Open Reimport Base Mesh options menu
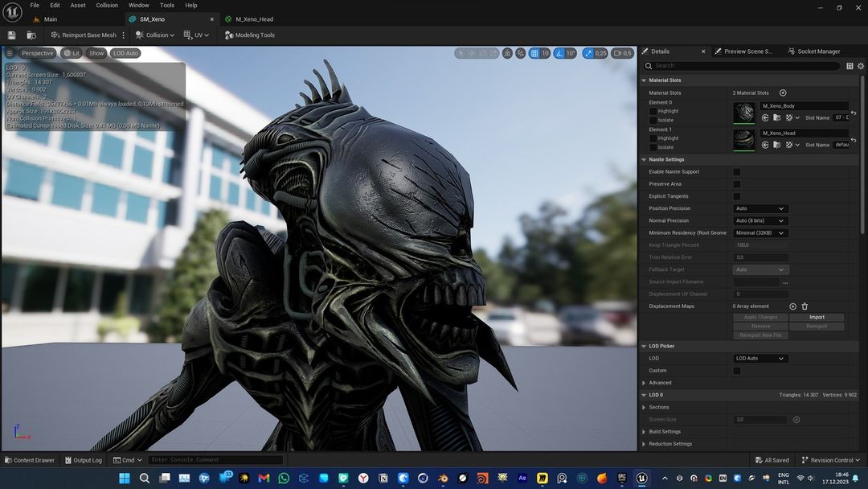The image size is (868, 489). pos(124,35)
